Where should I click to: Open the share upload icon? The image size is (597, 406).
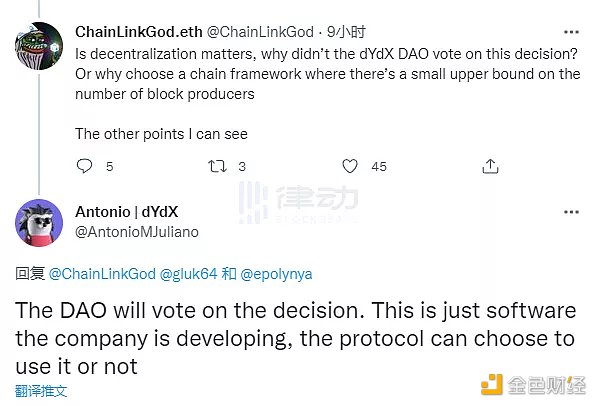490,166
